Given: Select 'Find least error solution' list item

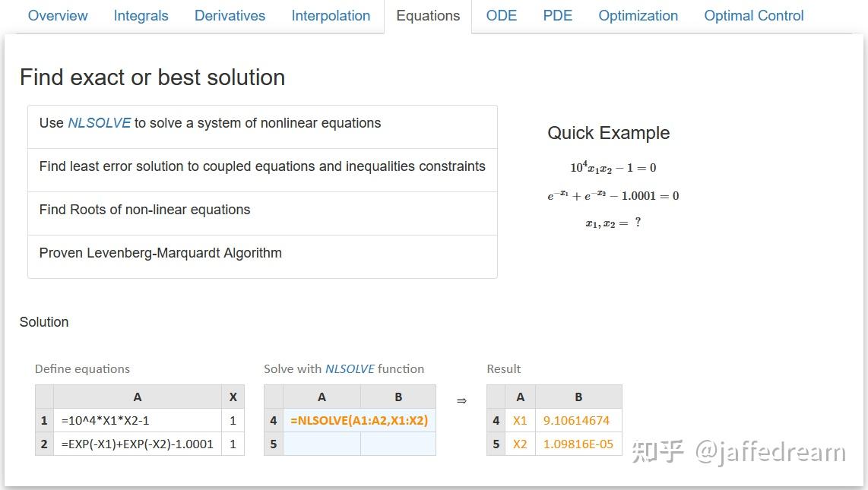Looking at the screenshot, I should point(262,166).
